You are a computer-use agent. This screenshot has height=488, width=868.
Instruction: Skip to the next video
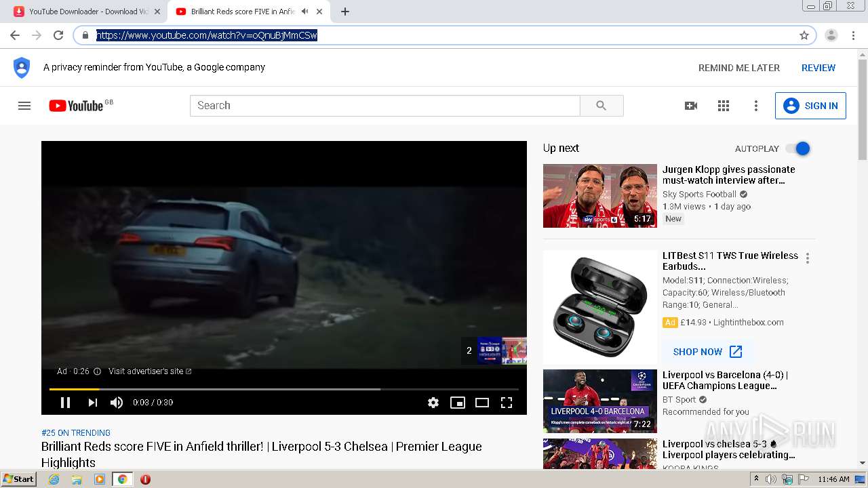(92, 403)
